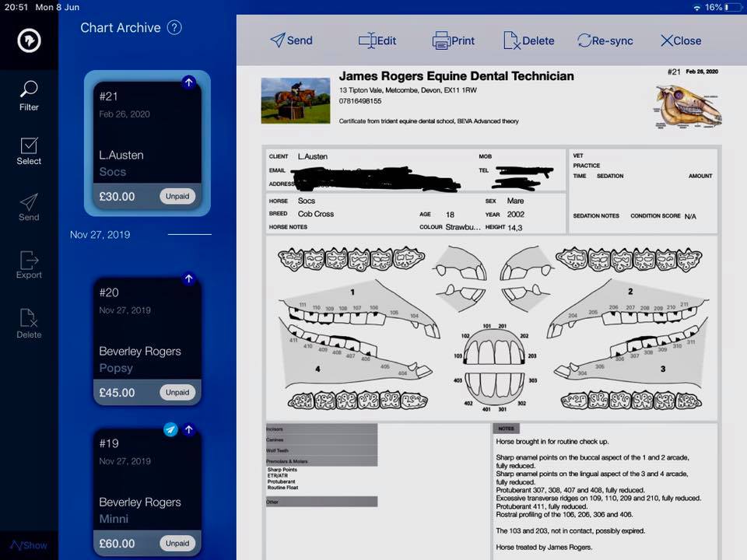The height and width of the screenshot is (560, 747).
Task: Delete chart via top toolbar
Action: pyautogui.click(x=529, y=40)
